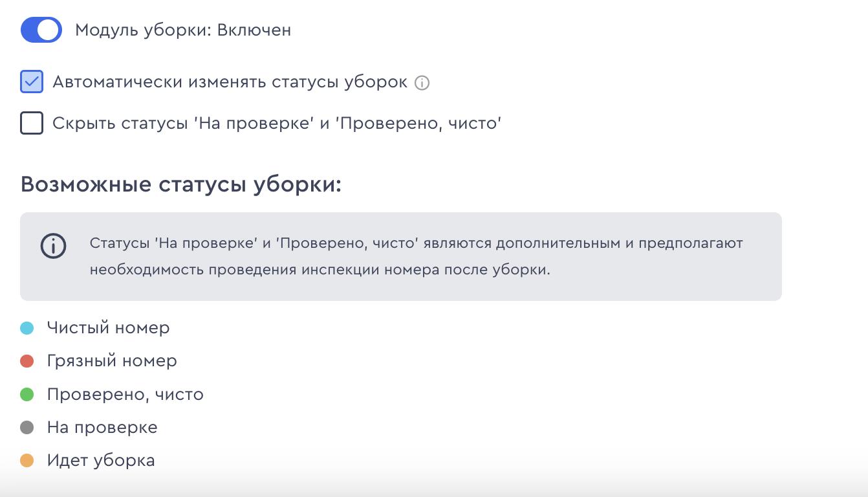This screenshot has width=868, height=497.
Task: Select the 'Грязный номер' status text
Action: [112, 361]
